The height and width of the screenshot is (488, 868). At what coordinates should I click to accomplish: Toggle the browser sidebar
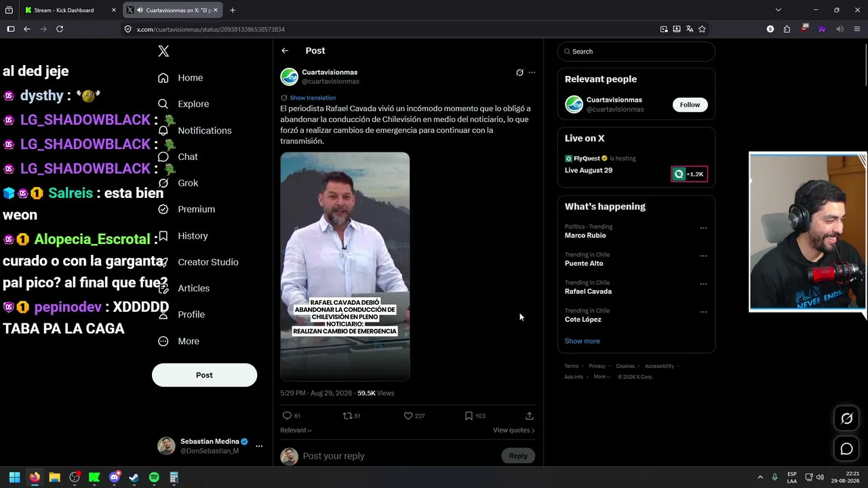point(11,29)
